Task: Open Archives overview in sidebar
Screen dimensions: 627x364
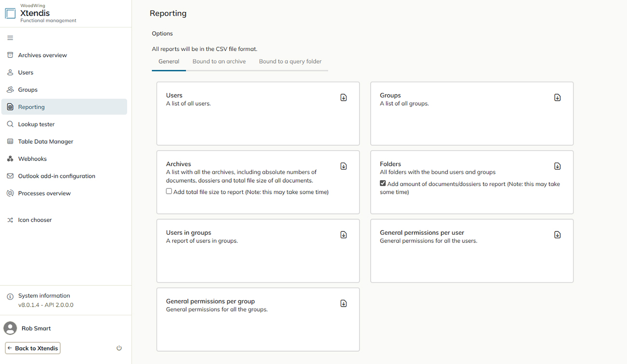Action: tap(64, 55)
